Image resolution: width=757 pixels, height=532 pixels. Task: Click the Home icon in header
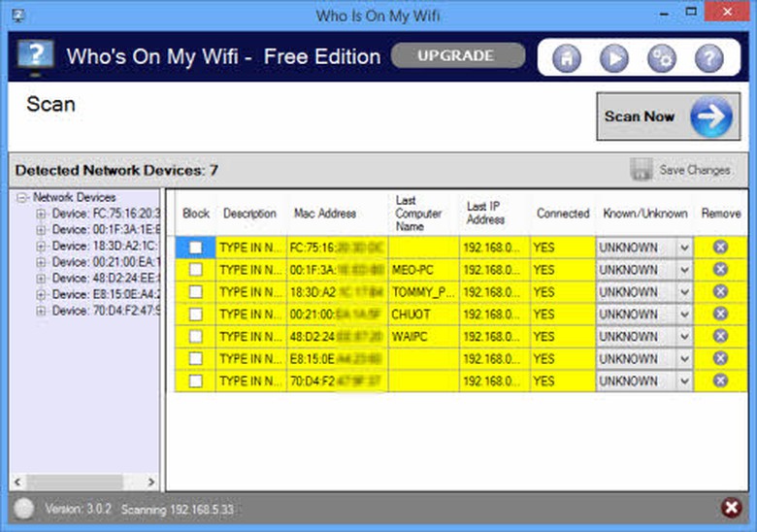[x=567, y=58]
